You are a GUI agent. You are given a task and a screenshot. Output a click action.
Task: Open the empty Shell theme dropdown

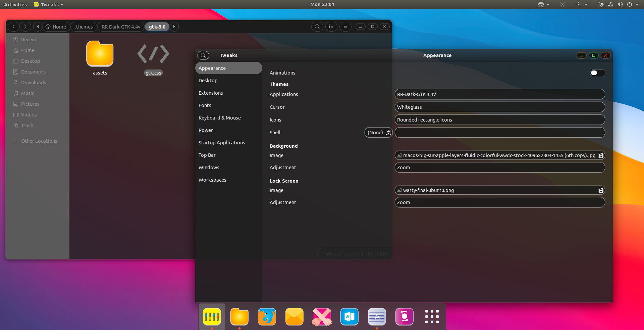point(500,133)
